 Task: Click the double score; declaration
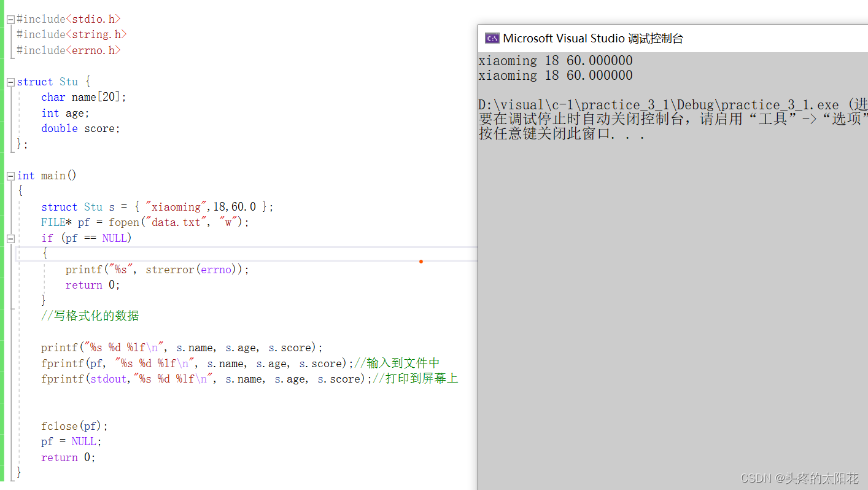tap(80, 128)
